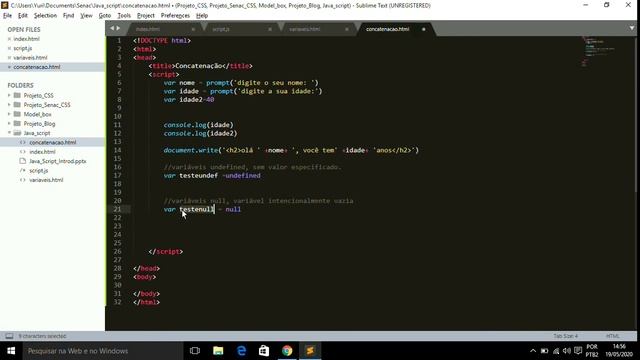
Task: Close script.js in Open Files list
Action: pos(9,49)
